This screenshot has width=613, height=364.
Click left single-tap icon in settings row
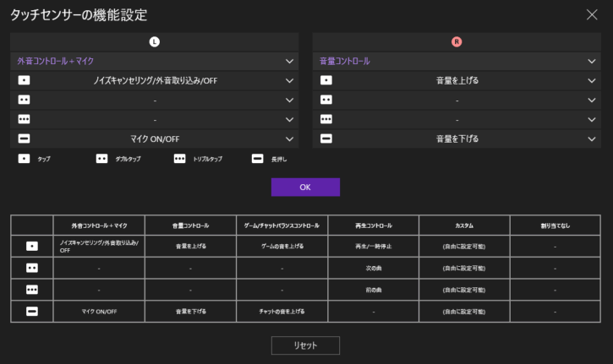pos(24,81)
